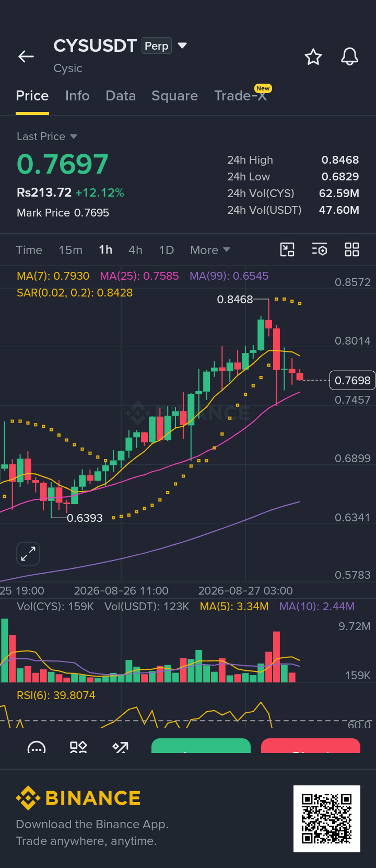Open chart indicator settings icon
The height and width of the screenshot is (868, 376).
point(320,249)
